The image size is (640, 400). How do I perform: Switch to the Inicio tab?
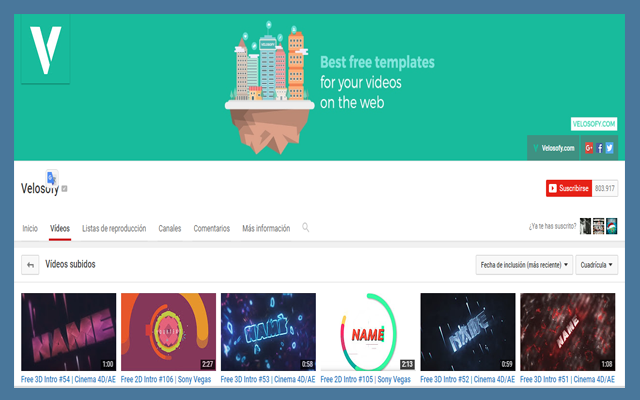point(31,228)
